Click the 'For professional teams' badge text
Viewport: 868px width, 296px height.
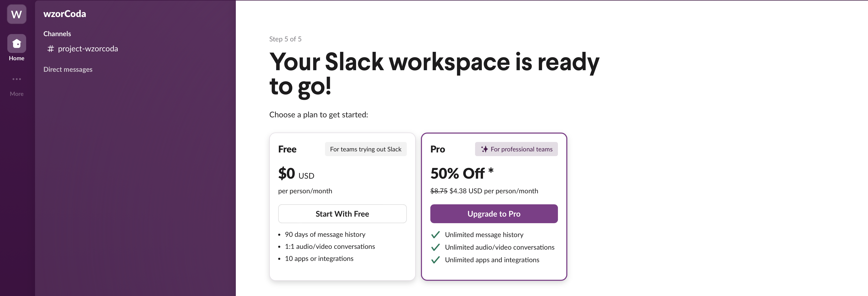521,149
